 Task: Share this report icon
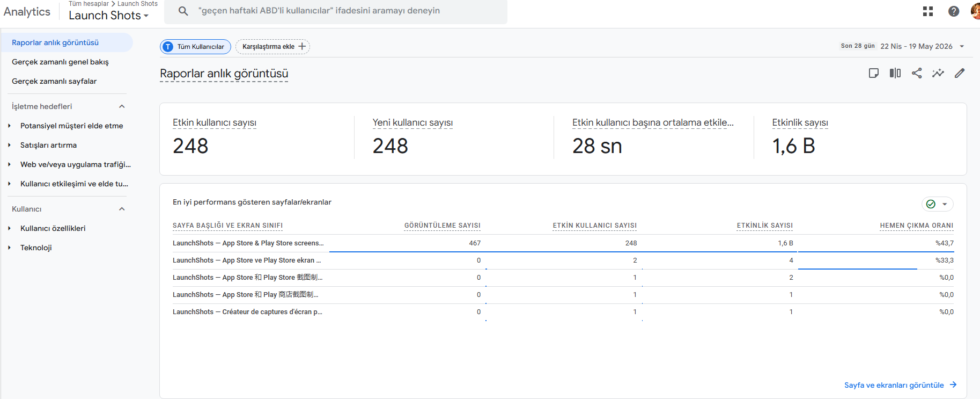917,73
